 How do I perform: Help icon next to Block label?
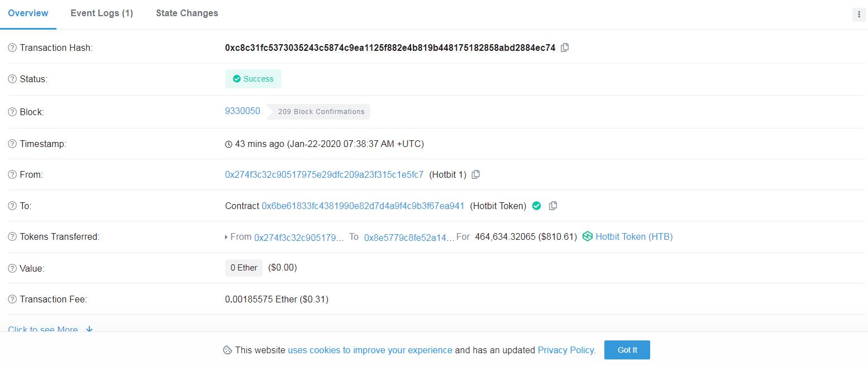coord(12,112)
